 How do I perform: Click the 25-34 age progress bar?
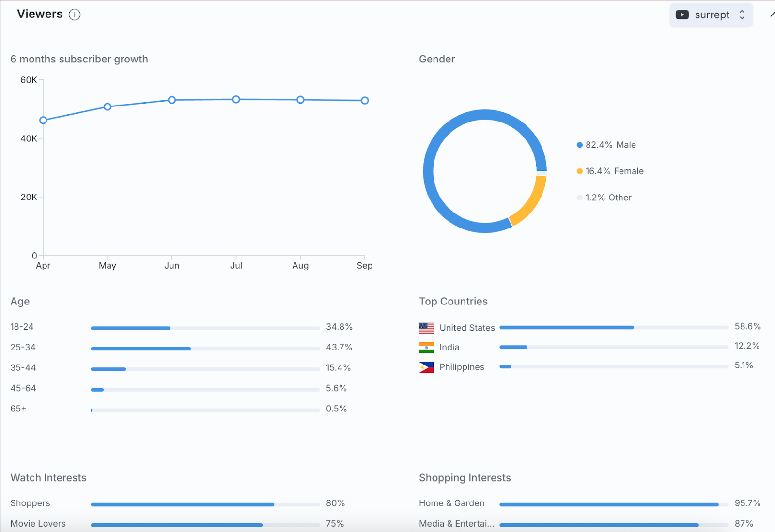[x=205, y=349]
